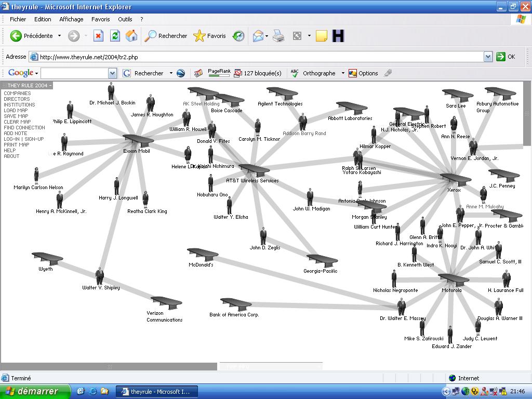Click DIRECTORS in They Rule menu
532x399 pixels.
coord(17,99)
